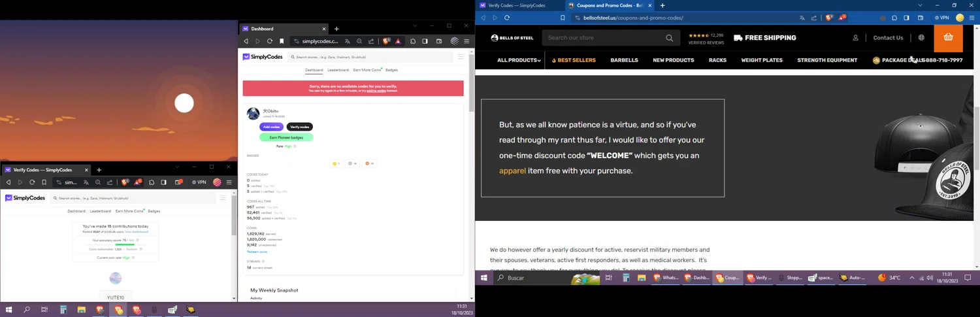Show hidden system tray icons
This screenshot has width=980, height=317.
pyautogui.click(x=912, y=278)
